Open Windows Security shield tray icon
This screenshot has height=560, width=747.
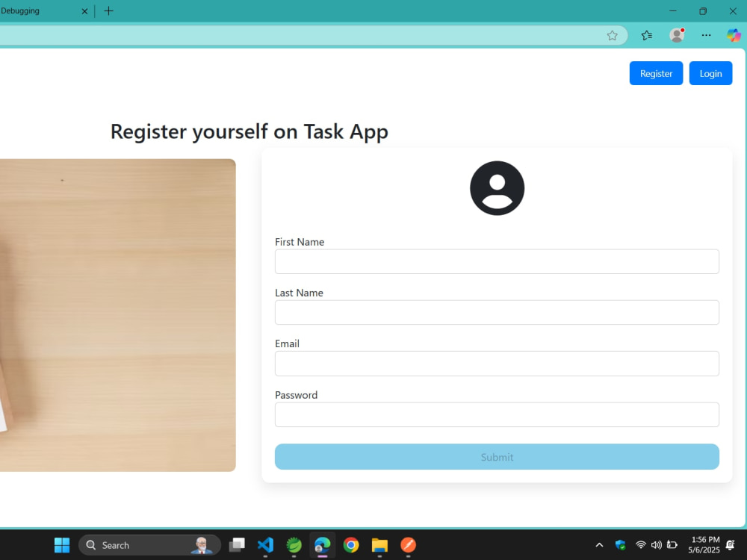(x=620, y=545)
